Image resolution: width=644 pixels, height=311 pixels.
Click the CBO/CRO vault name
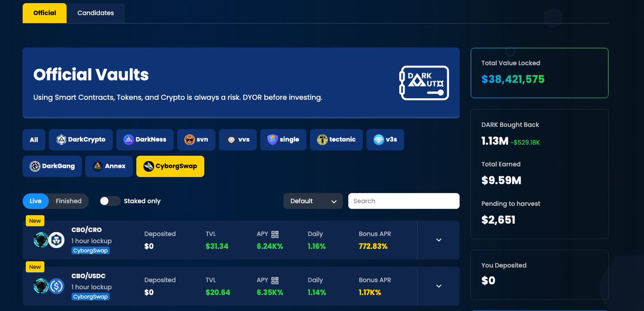click(86, 230)
